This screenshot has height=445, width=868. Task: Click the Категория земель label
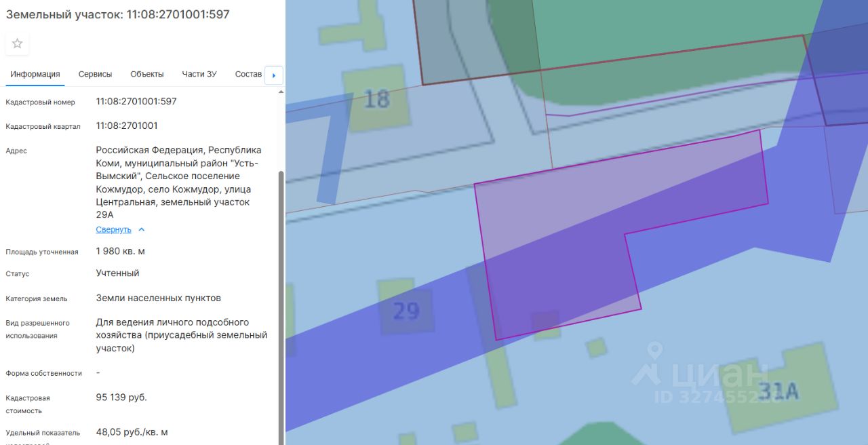tap(37, 298)
